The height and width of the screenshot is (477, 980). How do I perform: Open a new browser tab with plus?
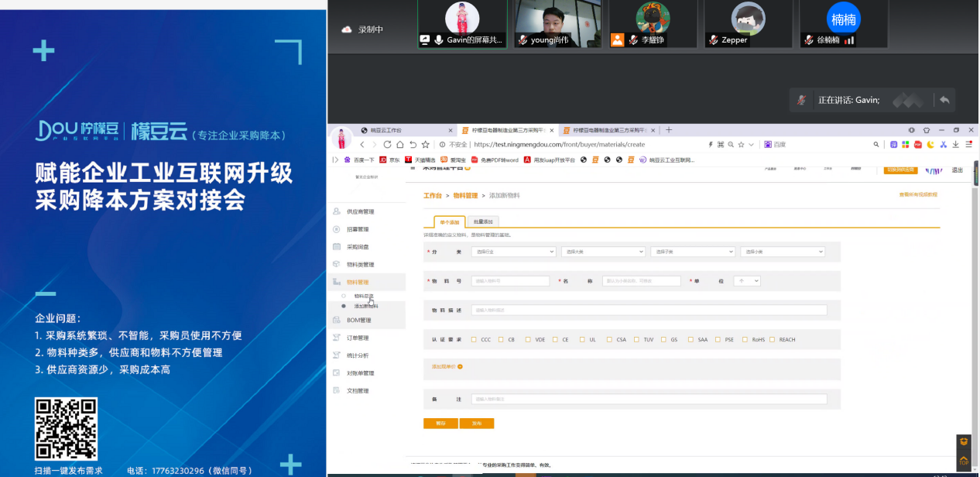[669, 130]
